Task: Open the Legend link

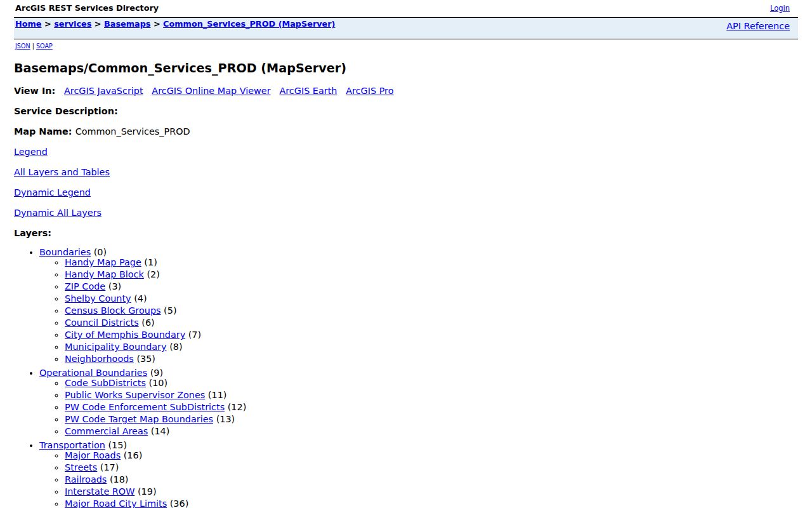Action: click(x=30, y=152)
